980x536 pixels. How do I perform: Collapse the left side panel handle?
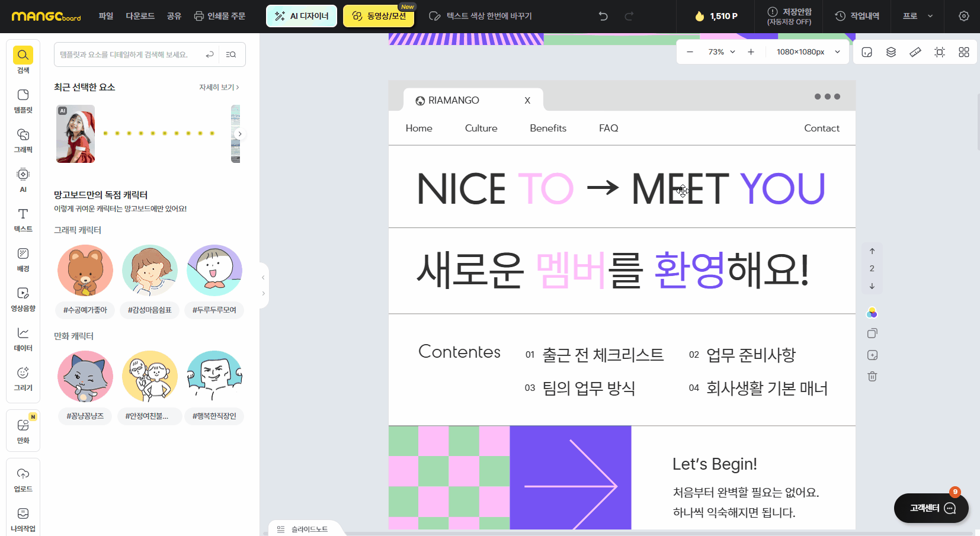click(263, 277)
